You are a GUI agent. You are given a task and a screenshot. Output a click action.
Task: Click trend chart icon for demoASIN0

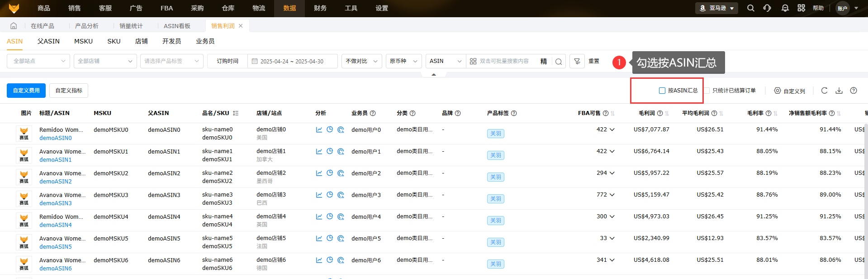tap(319, 130)
